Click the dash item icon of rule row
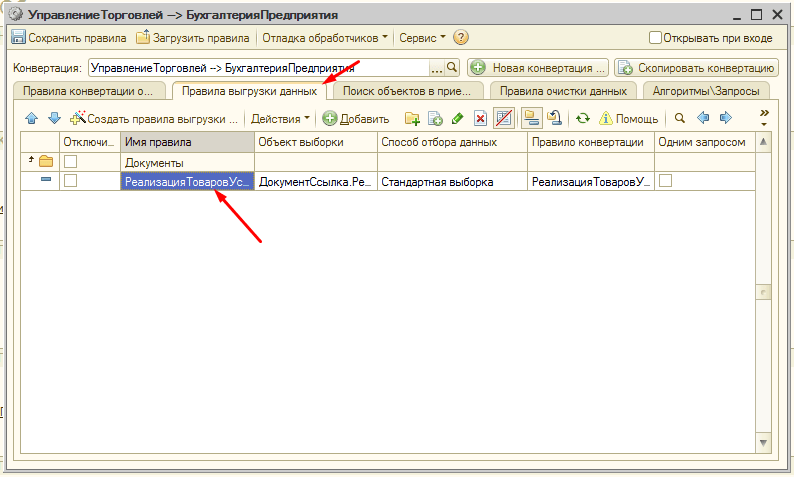This screenshot has height=477, width=794. coord(46,179)
